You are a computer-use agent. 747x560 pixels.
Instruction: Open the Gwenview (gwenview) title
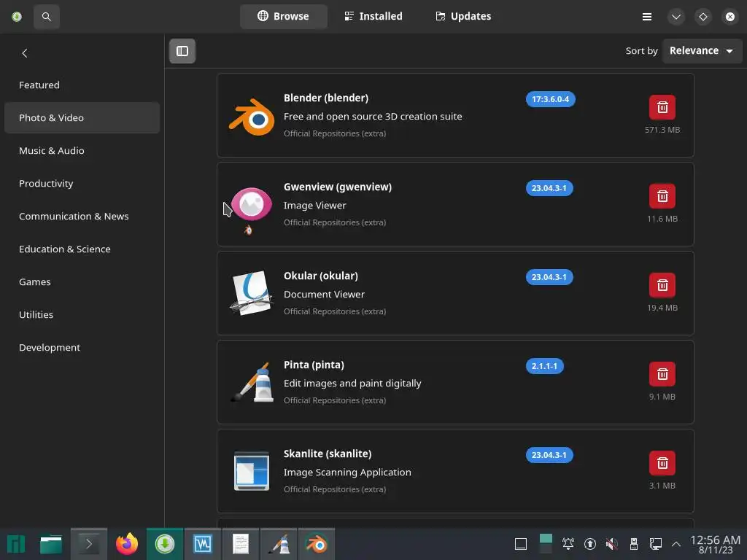(338, 187)
